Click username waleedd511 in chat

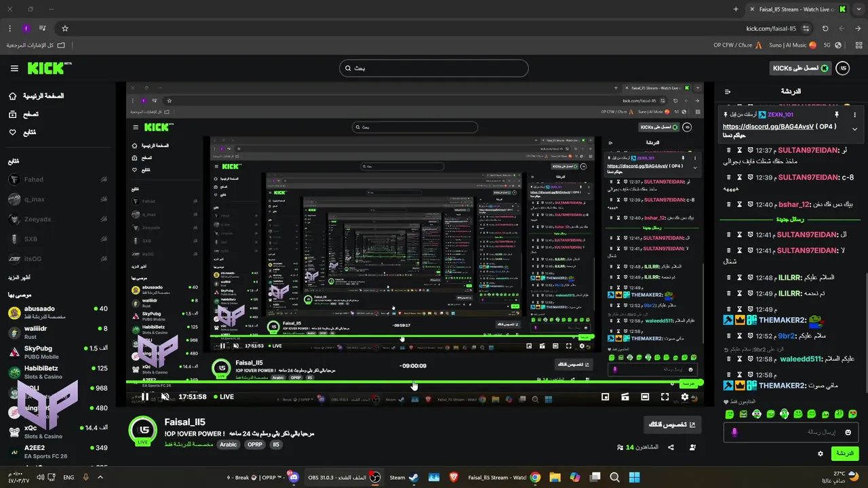(x=801, y=359)
